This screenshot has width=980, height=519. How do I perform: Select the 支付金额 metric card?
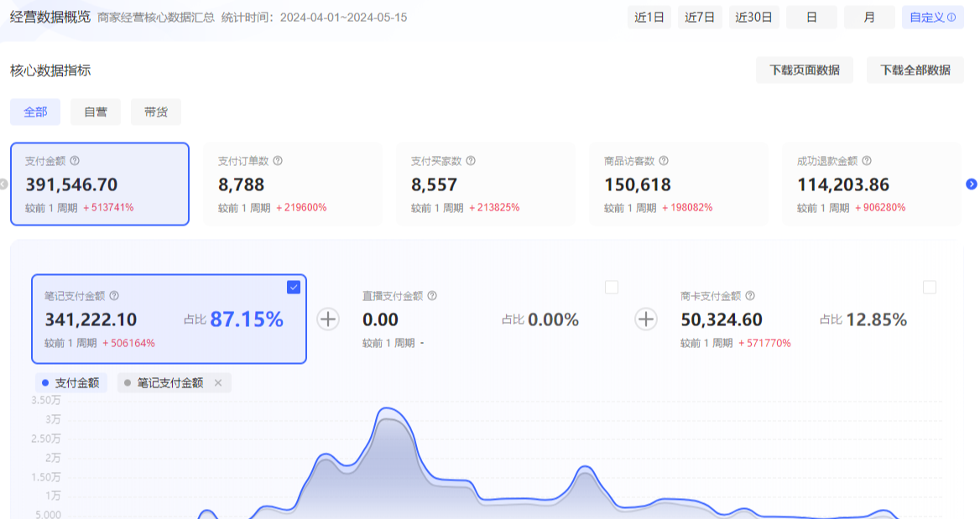click(x=100, y=184)
